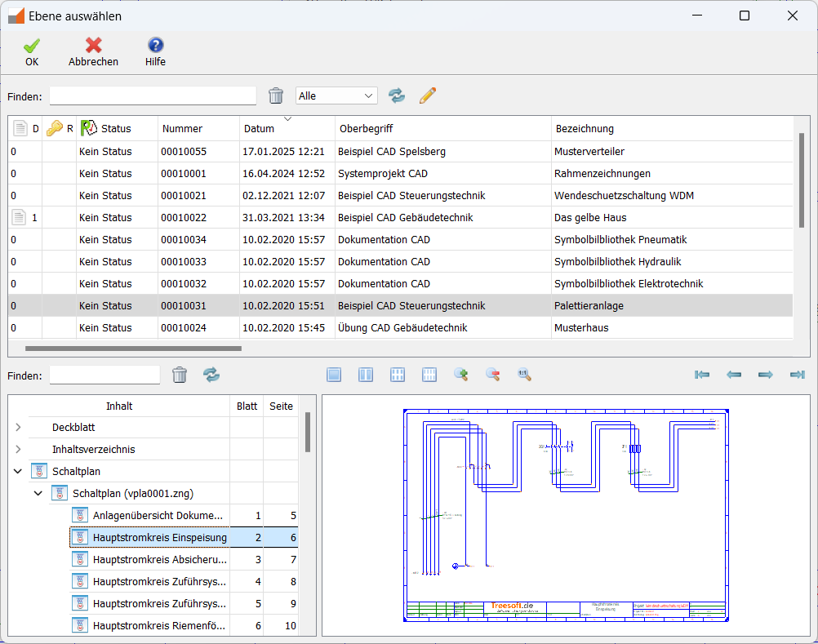Click the green OK checkmark button
Screen dimensions: 818x644
(x=32, y=47)
